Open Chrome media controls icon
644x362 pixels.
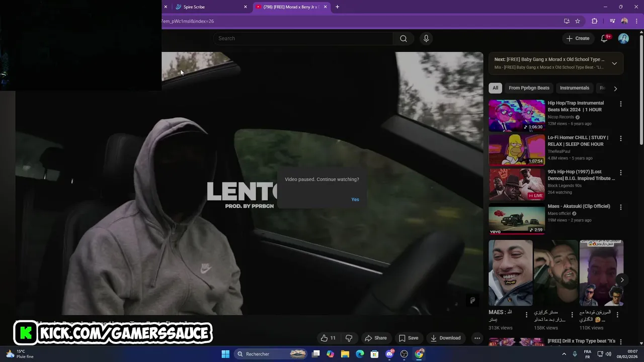(612, 21)
